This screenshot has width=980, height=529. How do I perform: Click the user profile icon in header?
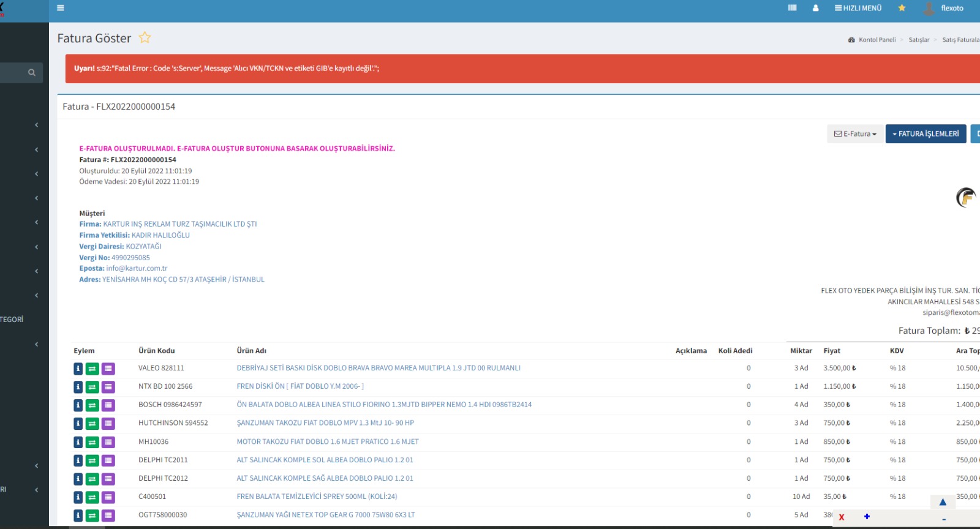pyautogui.click(x=815, y=8)
